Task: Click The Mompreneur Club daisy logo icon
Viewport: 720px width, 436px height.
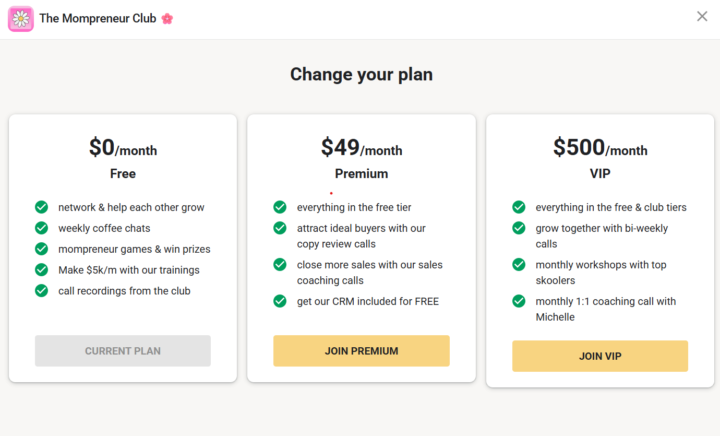Action: tap(21, 18)
